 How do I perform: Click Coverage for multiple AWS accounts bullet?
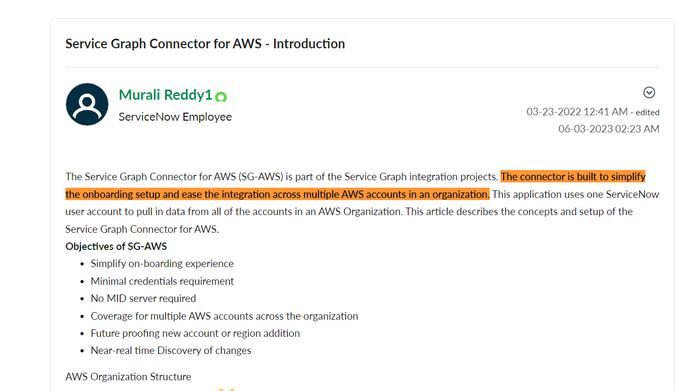224,316
